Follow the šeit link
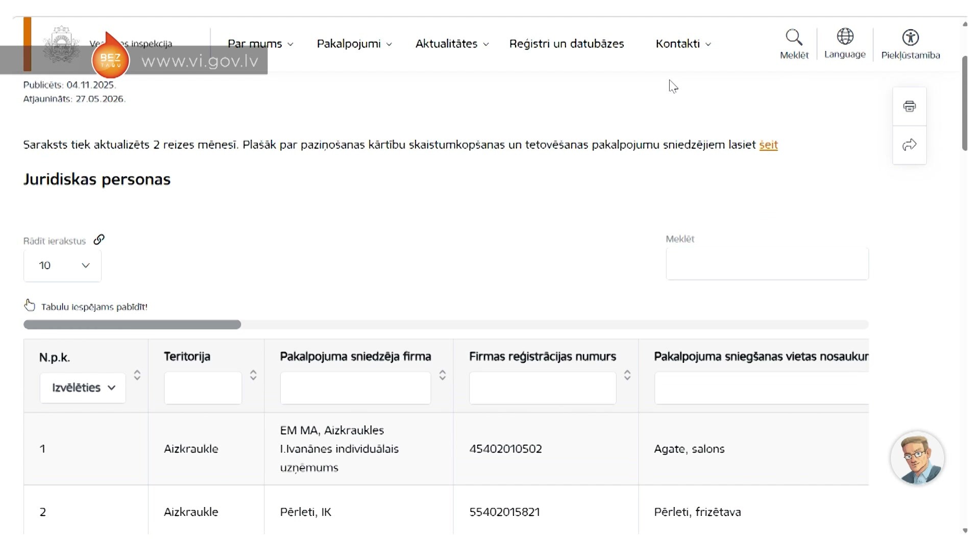This screenshot has height=551, width=980. (768, 145)
